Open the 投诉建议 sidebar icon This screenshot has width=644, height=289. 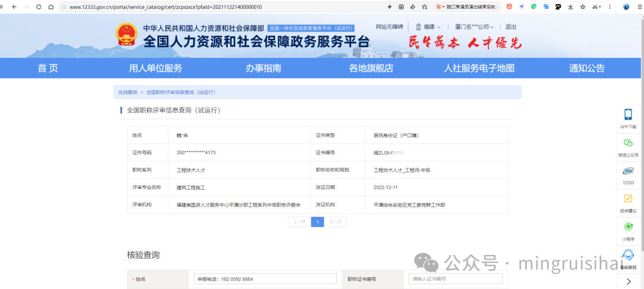click(628, 204)
